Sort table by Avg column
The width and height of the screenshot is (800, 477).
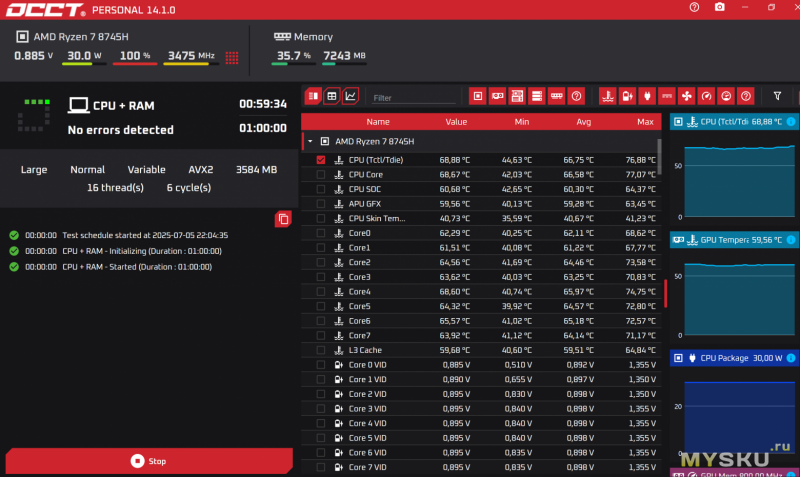[584, 122]
